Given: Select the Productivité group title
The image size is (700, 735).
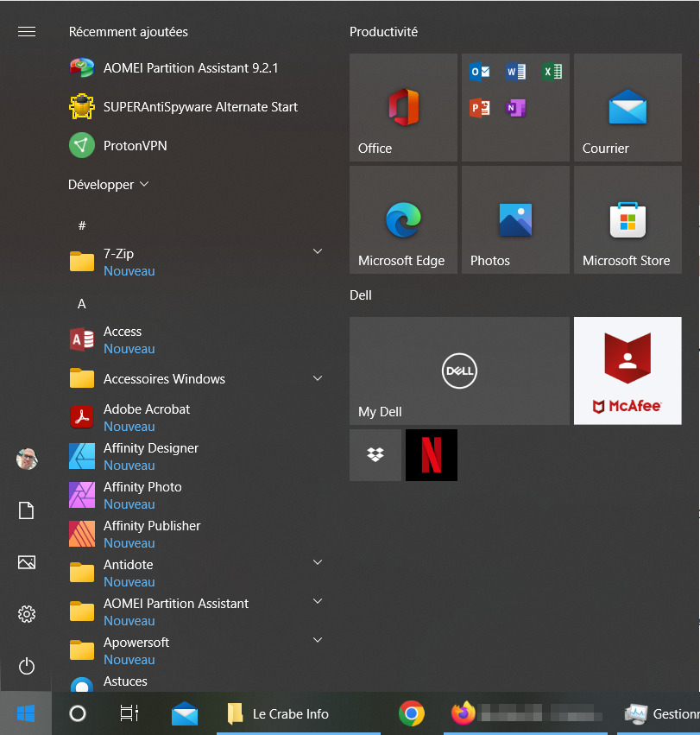Looking at the screenshot, I should pos(383,32).
